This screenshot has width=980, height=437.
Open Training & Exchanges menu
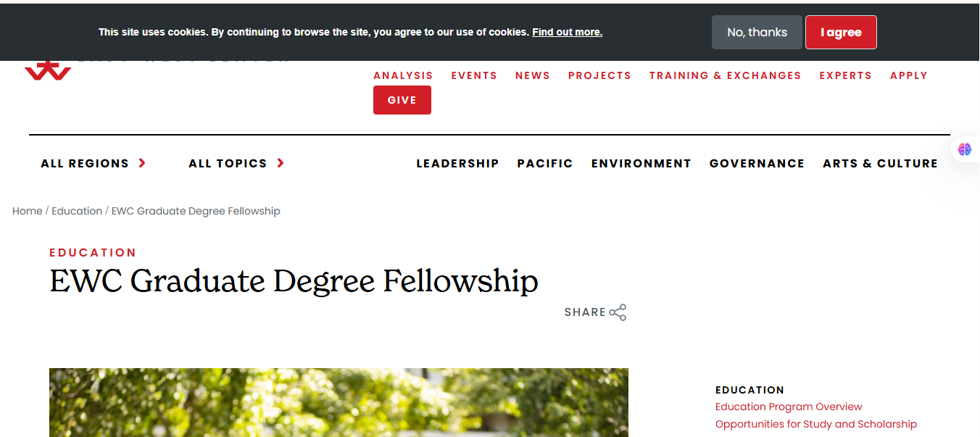[725, 75]
